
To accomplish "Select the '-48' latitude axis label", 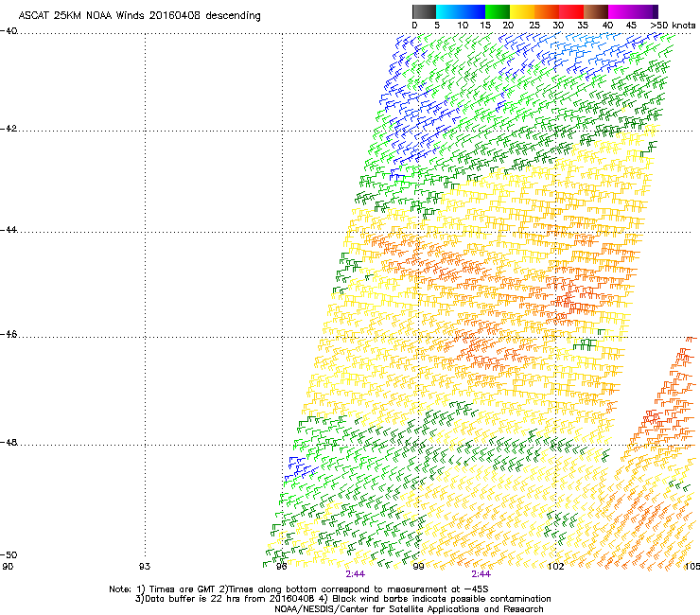I will click(x=9, y=442).
